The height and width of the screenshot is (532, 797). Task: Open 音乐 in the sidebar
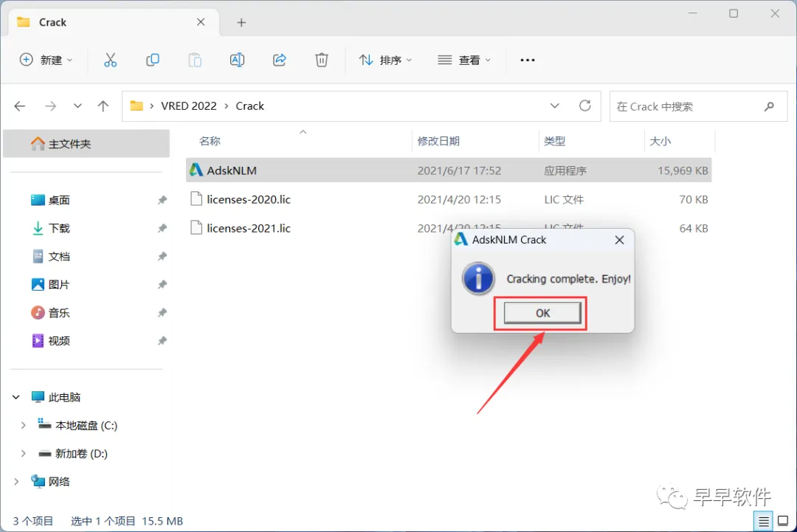(x=59, y=313)
